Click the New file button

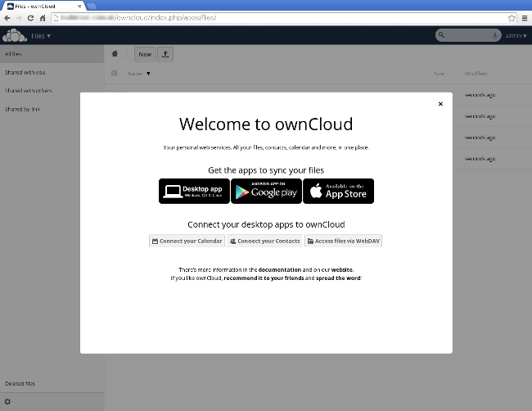145,54
